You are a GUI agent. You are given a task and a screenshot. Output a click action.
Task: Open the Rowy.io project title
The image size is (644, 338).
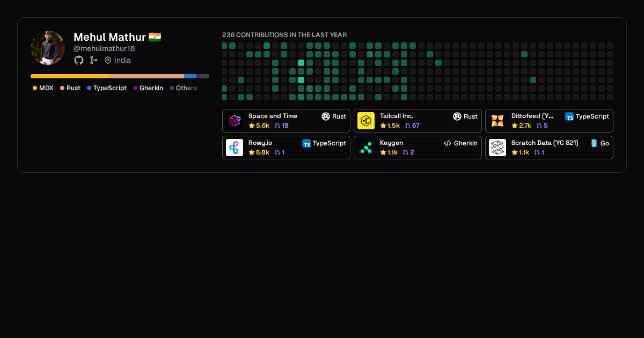pos(260,143)
